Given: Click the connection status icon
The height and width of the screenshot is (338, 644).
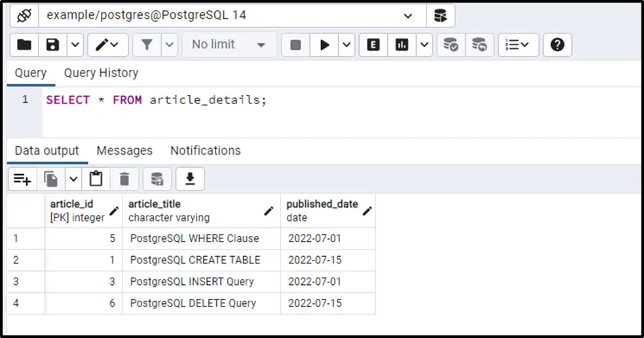Looking at the screenshot, I should [x=24, y=15].
